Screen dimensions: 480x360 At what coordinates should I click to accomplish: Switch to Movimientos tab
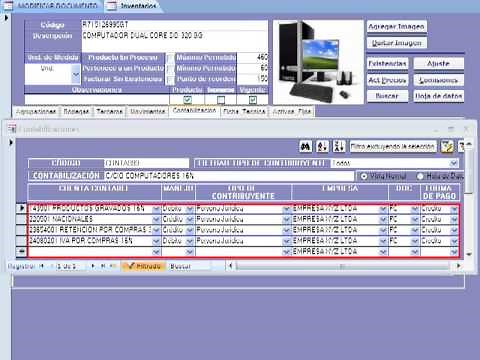(x=147, y=111)
